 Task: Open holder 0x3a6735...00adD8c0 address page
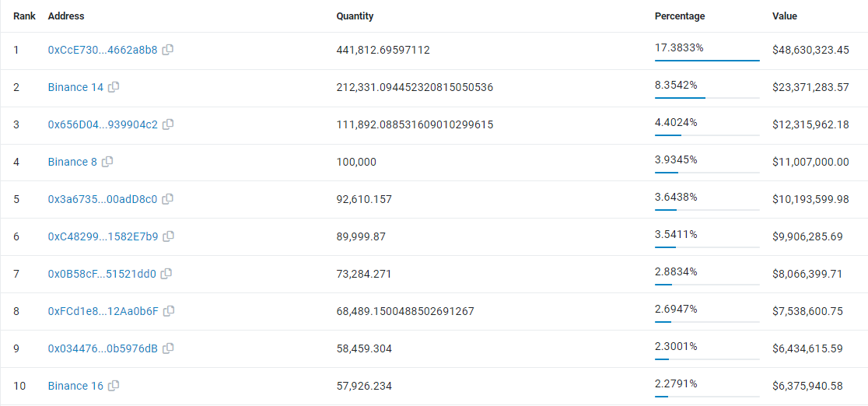pyautogui.click(x=103, y=199)
